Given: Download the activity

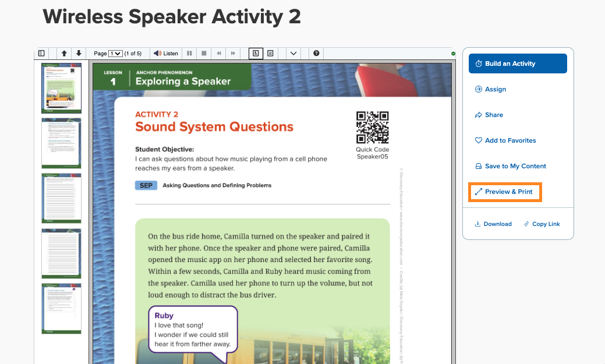Looking at the screenshot, I should (x=493, y=224).
